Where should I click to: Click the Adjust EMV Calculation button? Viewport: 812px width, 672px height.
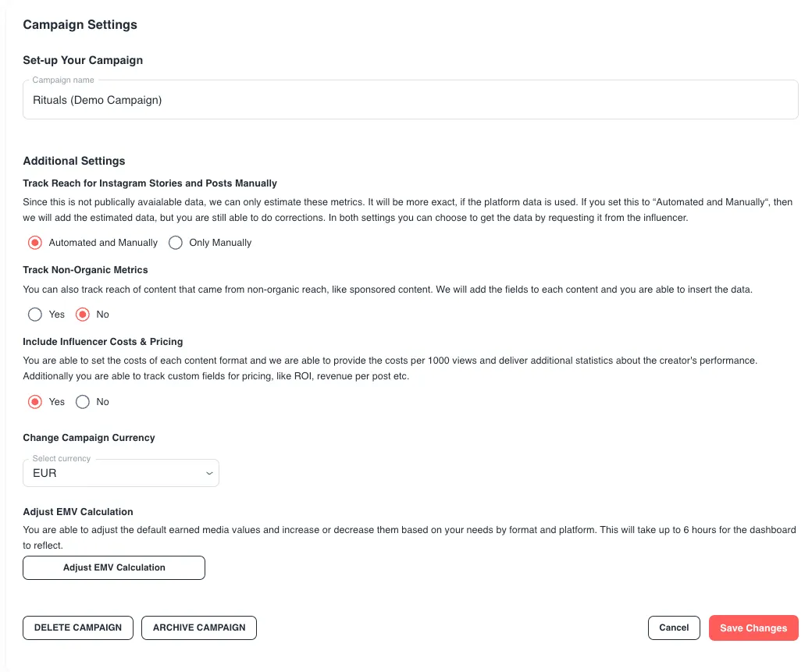point(114,567)
